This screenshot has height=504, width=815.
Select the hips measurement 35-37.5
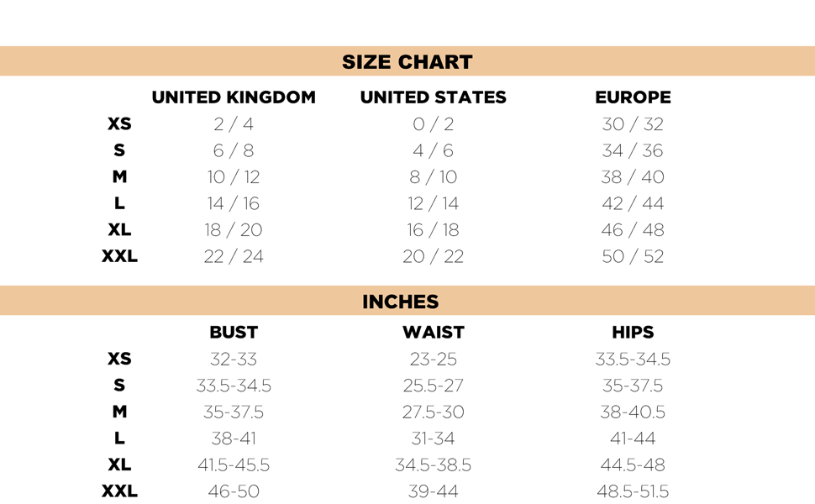point(633,386)
